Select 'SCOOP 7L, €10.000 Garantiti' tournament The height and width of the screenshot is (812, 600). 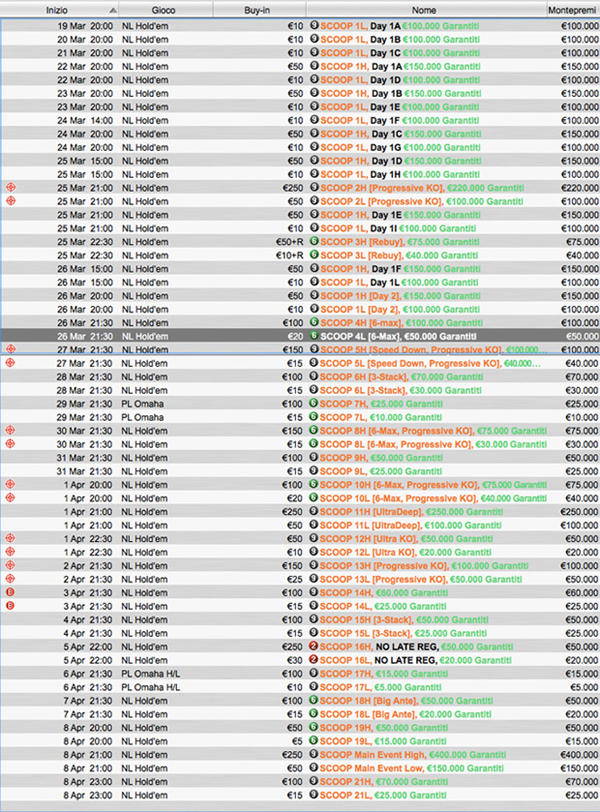pos(381,417)
